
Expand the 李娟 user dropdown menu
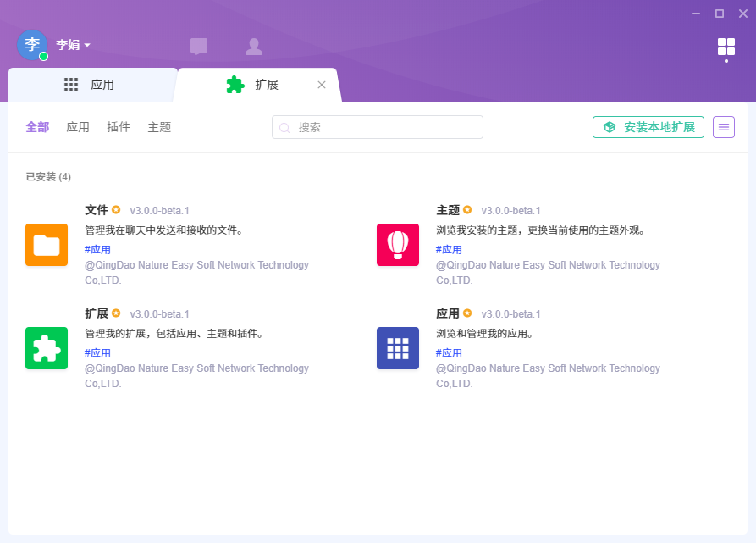click(74, 45)
